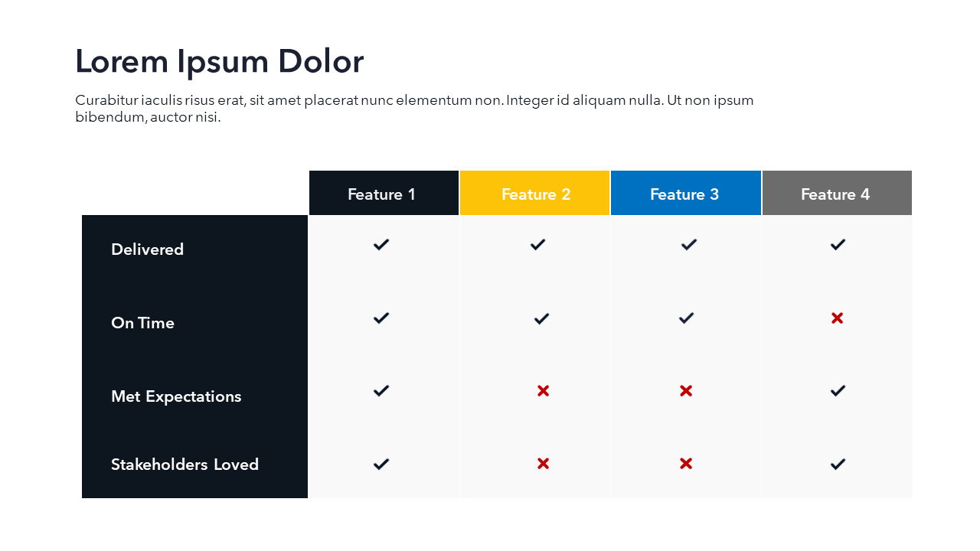
Task: Click the On Time row label
Action: (143, 323)
